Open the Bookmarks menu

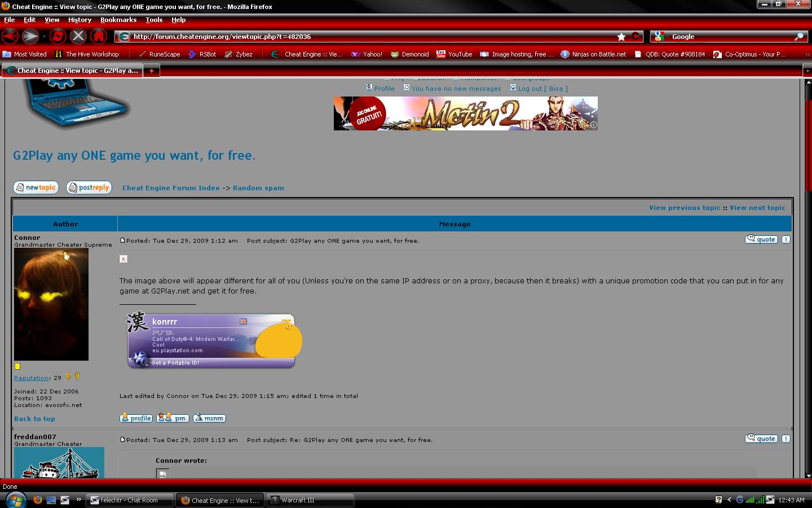pyautogui.click(x=118, y=20)
